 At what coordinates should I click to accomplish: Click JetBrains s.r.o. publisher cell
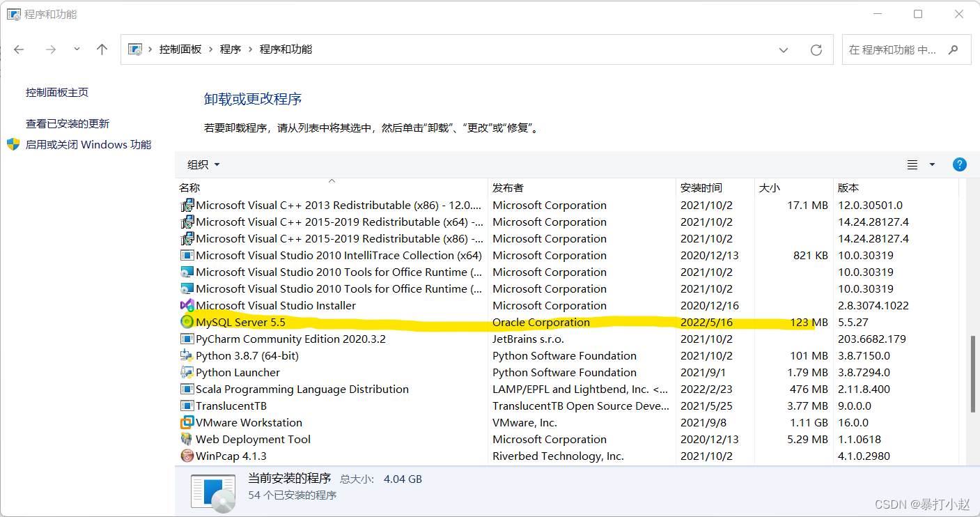tap(528, 339)
